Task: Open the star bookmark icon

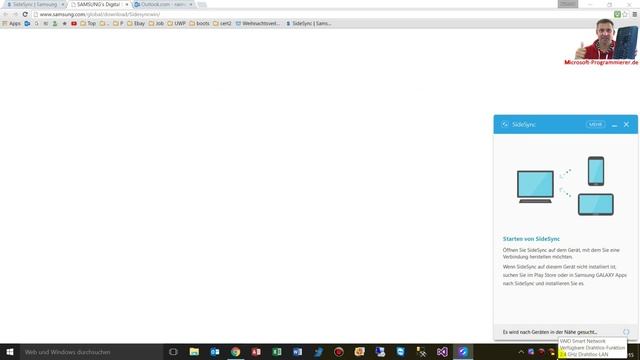Action: [x=64, y=24]
